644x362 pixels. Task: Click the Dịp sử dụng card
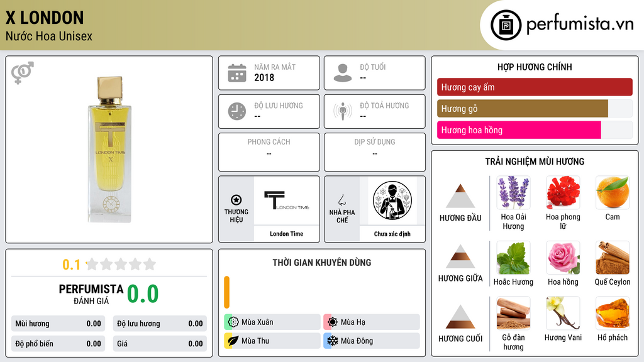pos(375,152)
